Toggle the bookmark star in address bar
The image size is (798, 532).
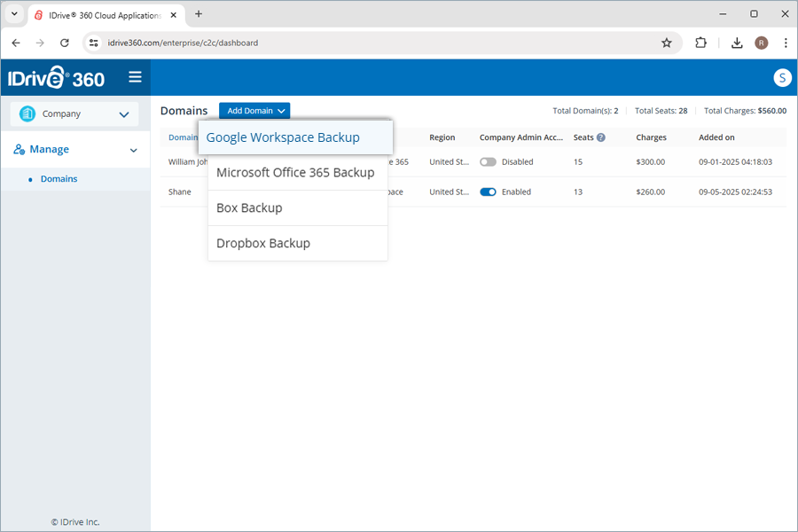tap(667, 42)
